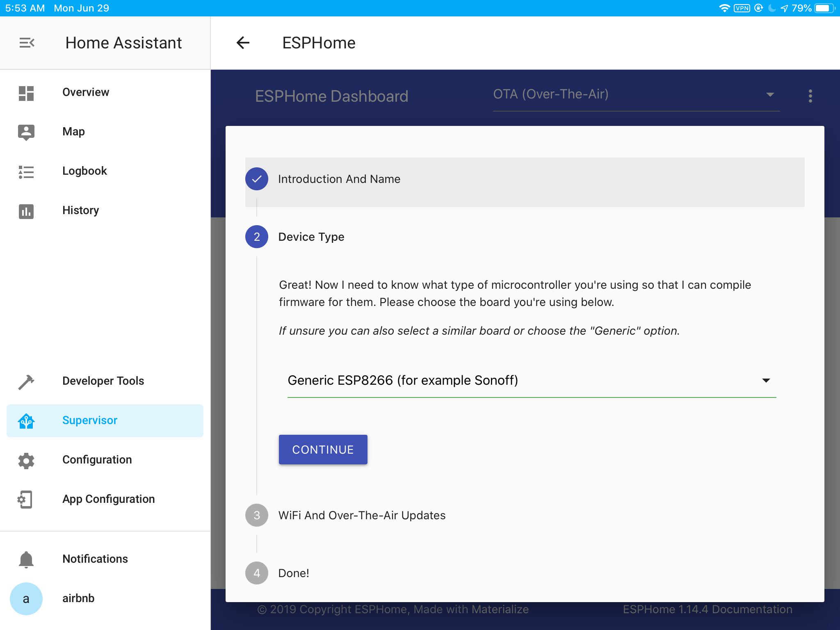Go back using the arrow next to ESPHome

coord(243,43)
